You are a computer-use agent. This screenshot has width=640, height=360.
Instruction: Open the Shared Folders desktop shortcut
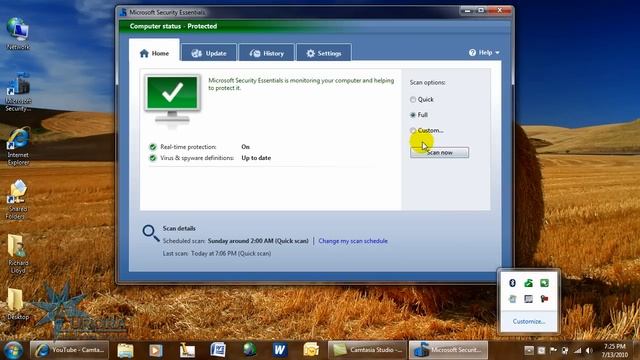click(x=18, y=200)
